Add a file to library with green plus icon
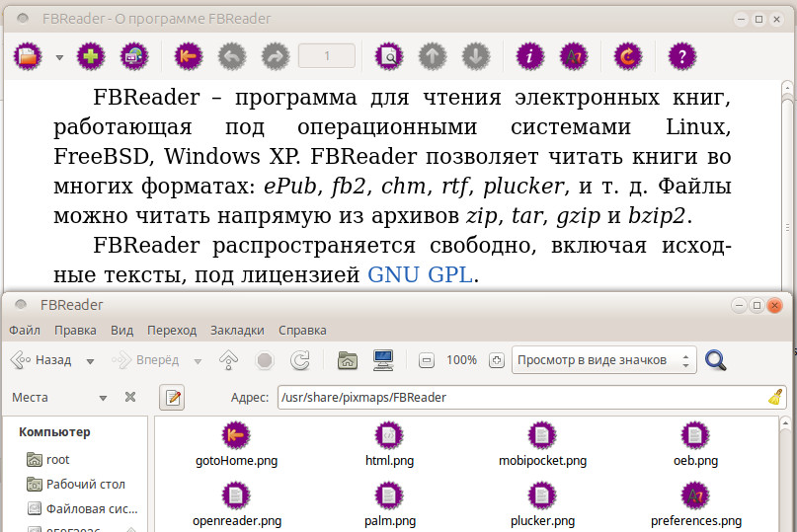797x532 pixels. (91, 56)
